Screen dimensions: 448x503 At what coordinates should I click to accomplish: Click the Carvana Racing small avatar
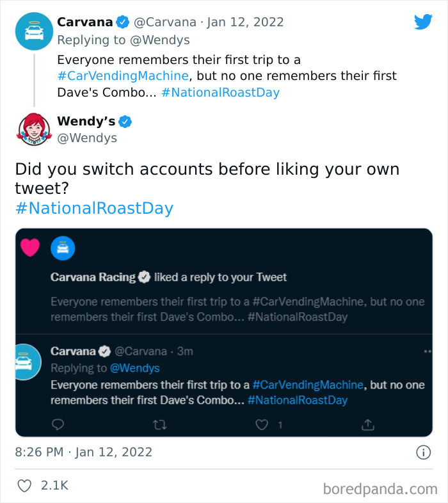[x=63, y=248]
